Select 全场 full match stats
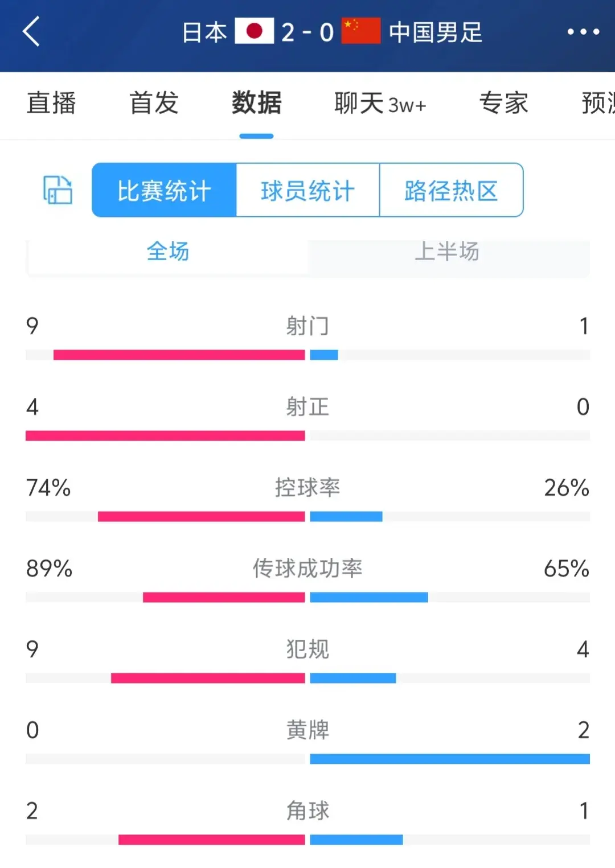Viewport: 615px width, 868px height. [x=167, y=252]
